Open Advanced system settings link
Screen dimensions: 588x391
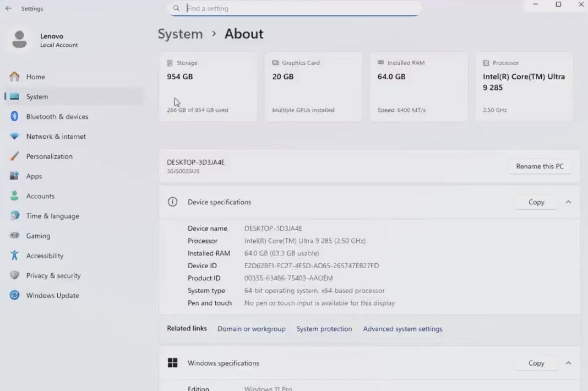coord(403,329)
